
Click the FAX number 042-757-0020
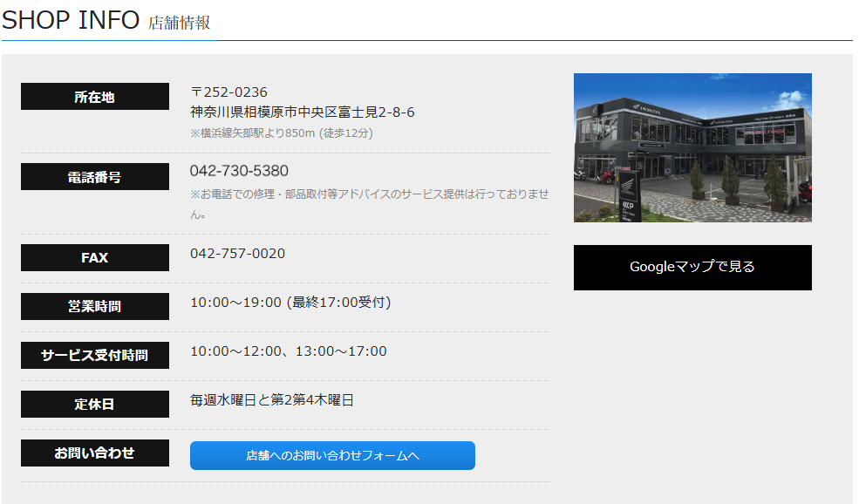tap(237, 254)
